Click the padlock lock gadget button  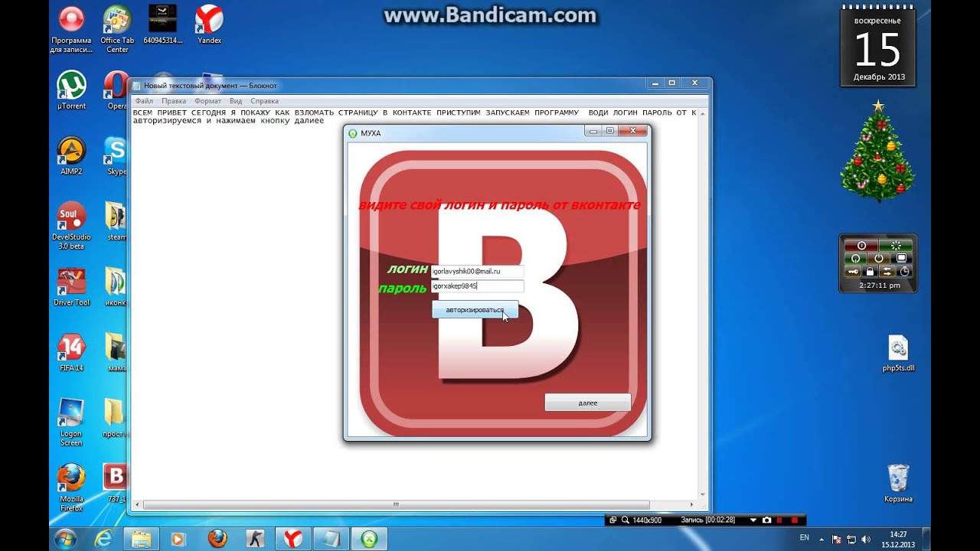click(x=870, y=272)
